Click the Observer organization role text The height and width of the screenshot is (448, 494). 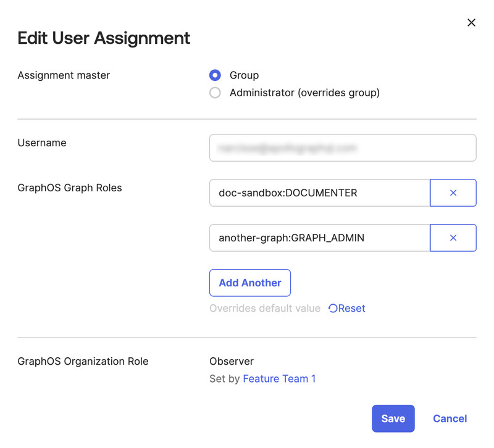click(232, 362)
